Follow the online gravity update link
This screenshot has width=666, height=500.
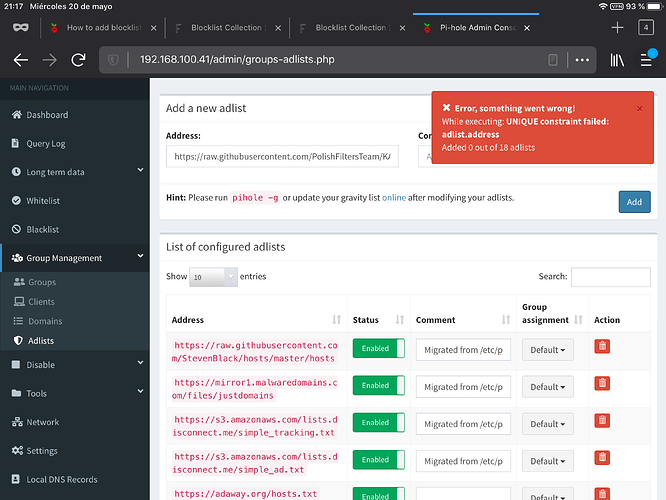pyautogui.click(x=394, y=198)
